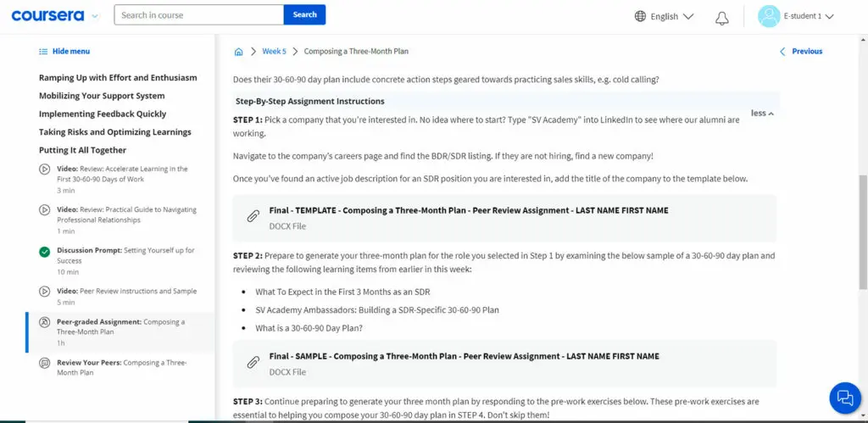Click Composing a Three-Month Plan breadcrumb text
Viewport: 868px width, 423px height.
tap(356, 51)
